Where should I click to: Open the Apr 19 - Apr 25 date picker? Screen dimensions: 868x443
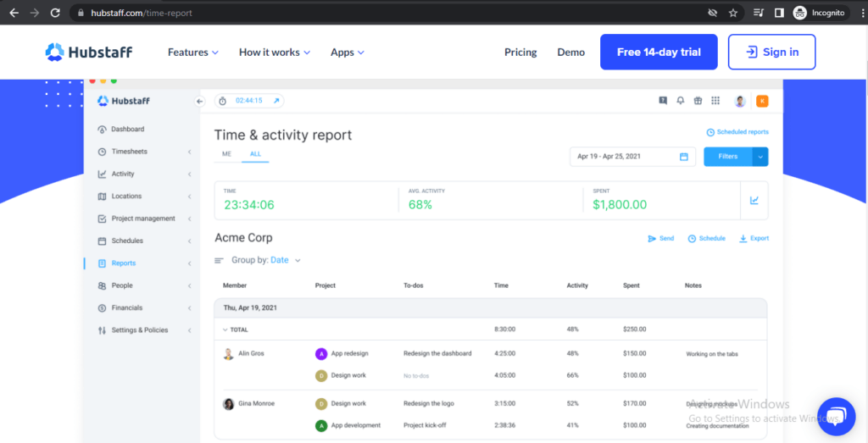(632, 157)
